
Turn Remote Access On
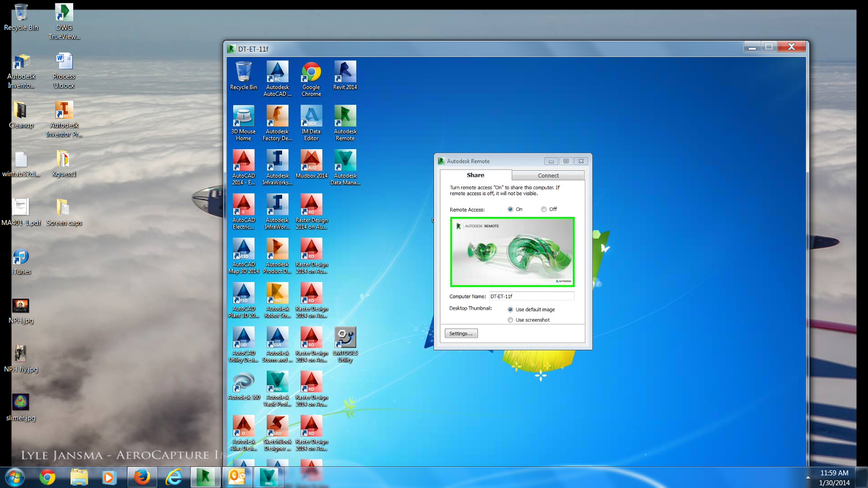coord(510,209)
